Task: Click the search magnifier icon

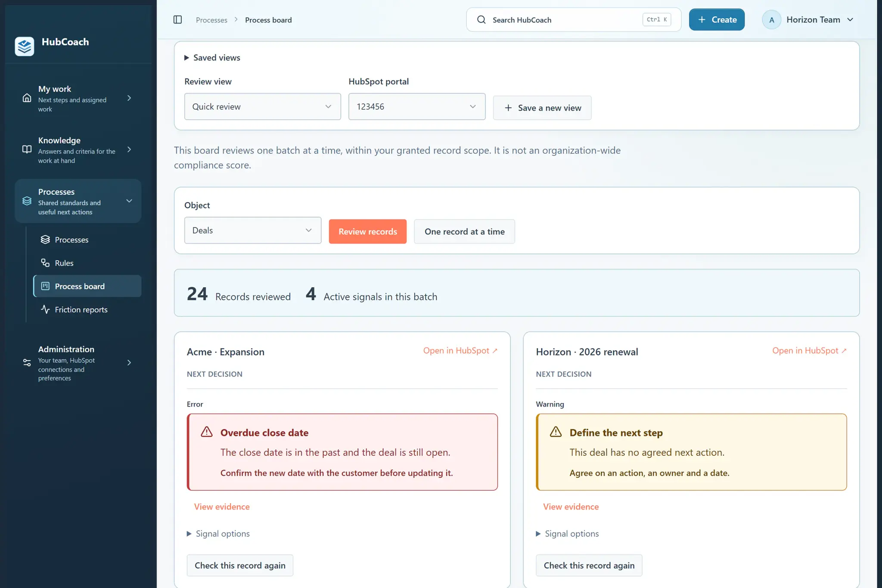Action: 481,20
